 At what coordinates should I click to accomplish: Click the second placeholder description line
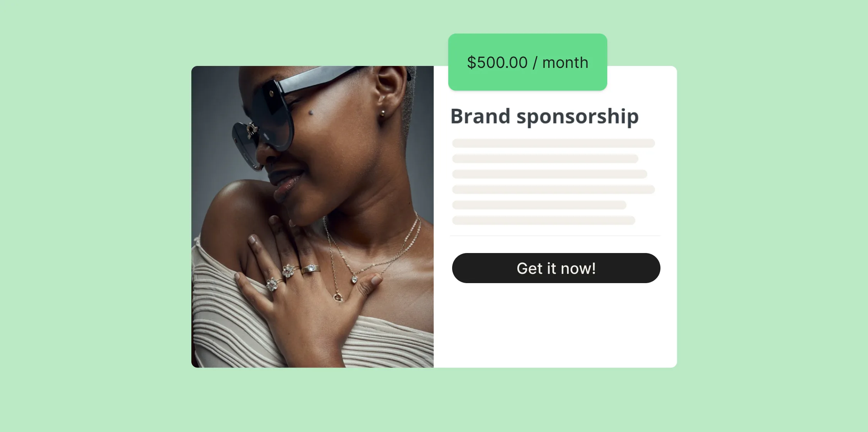(545, 159)
